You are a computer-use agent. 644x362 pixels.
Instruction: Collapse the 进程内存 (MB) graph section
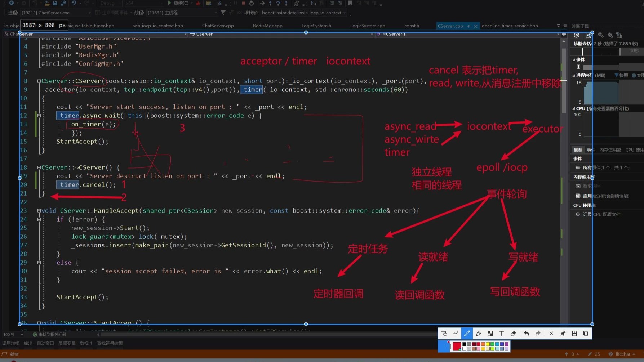574,75
